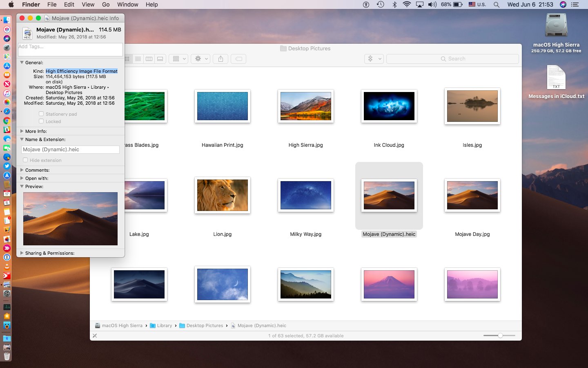Open Notification Center icon
Image resolution: width=588 pixels, height=368 pixels.
(575, 4)
